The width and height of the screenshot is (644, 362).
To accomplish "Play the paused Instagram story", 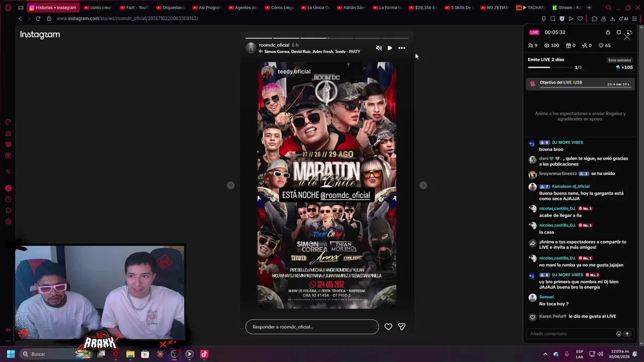I will 389,48.
